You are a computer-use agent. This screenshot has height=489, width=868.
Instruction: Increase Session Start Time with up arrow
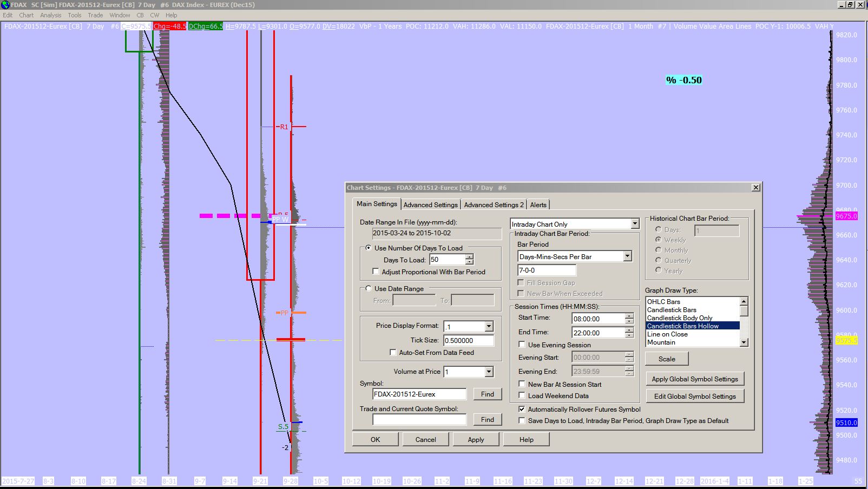click(x=629, y=316)
